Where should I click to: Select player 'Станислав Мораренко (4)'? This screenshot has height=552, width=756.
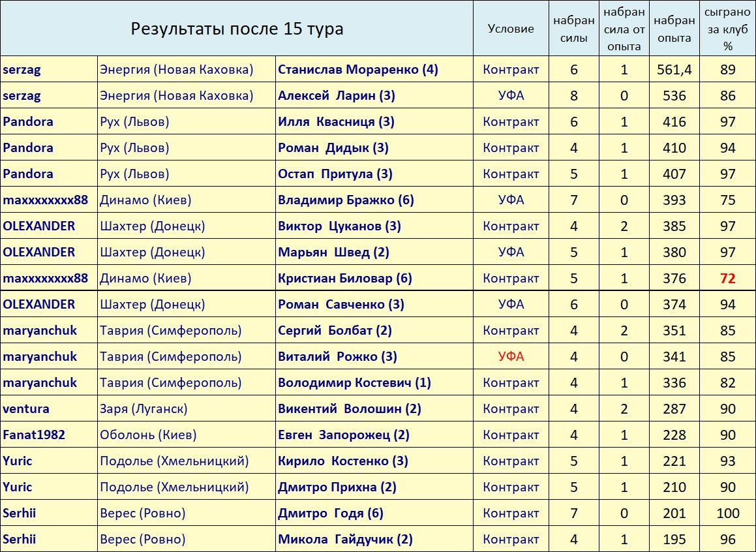357,69
